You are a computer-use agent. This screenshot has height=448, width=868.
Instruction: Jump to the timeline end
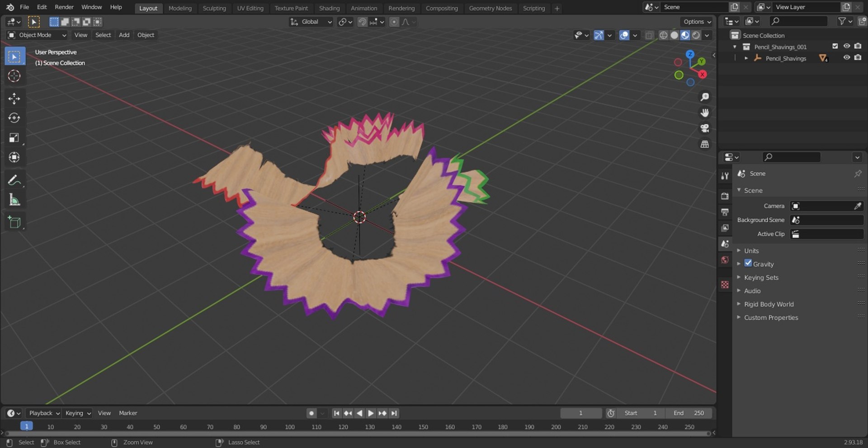tap(394, 413)
